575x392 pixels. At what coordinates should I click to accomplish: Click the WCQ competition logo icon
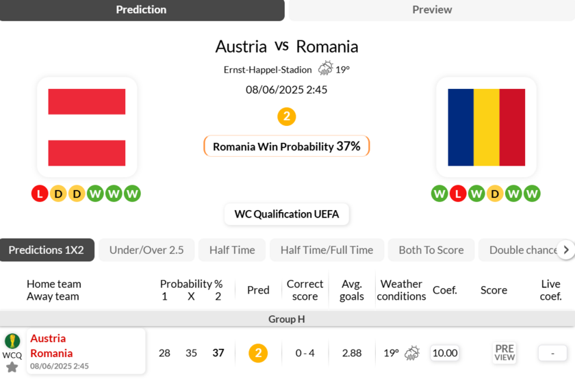tap(12, 341)
